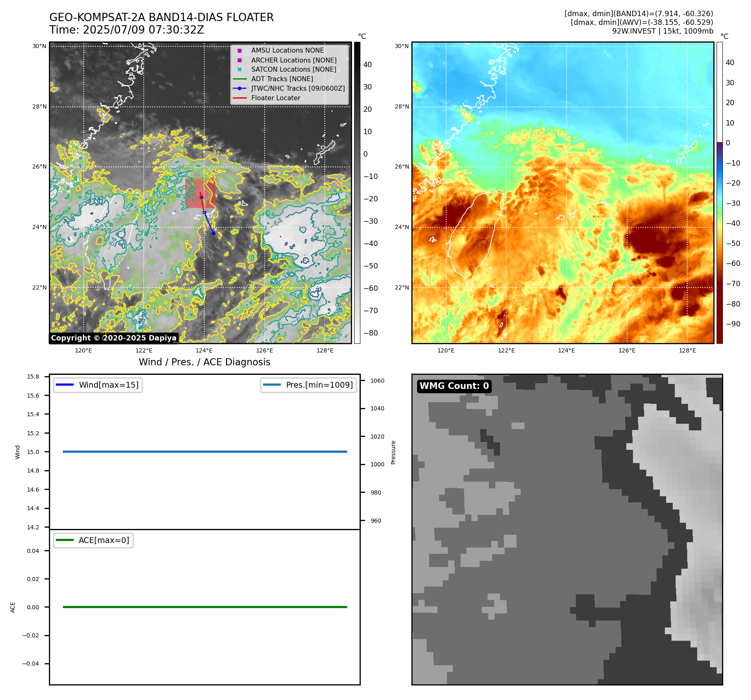Click the magenta AMSU Locations legend marker

(x=239, y=51)
